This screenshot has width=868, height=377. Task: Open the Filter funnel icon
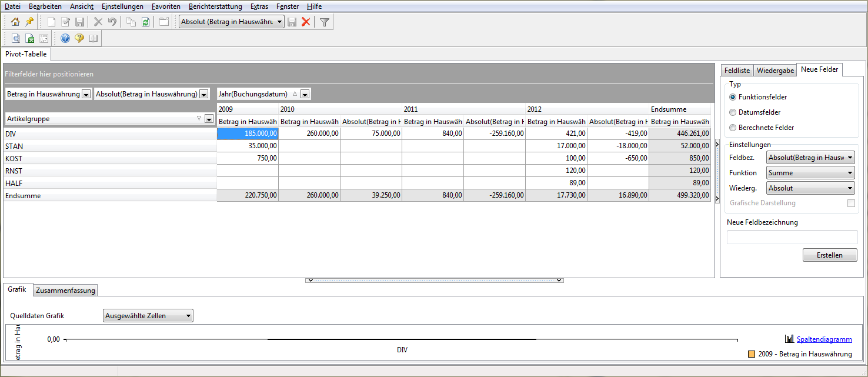pos(324,22)
